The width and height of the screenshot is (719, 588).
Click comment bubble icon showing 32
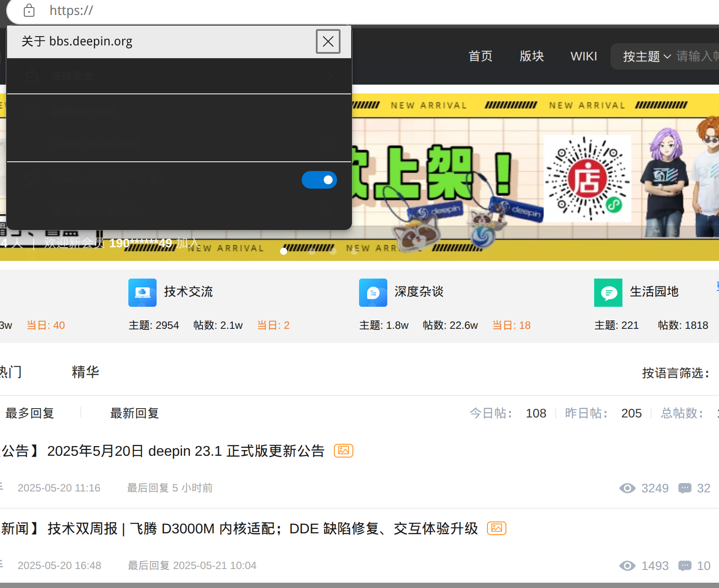(x=685, y=488)
